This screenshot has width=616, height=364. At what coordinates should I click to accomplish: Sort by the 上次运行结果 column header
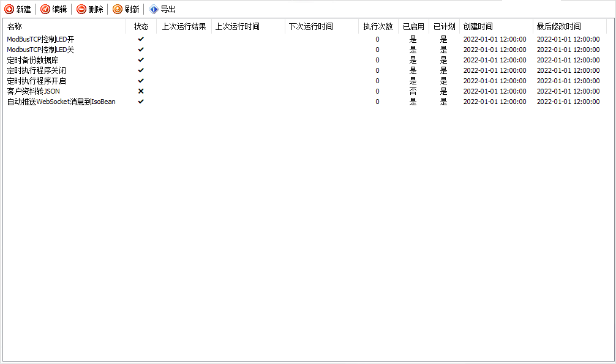pos(184,26)
